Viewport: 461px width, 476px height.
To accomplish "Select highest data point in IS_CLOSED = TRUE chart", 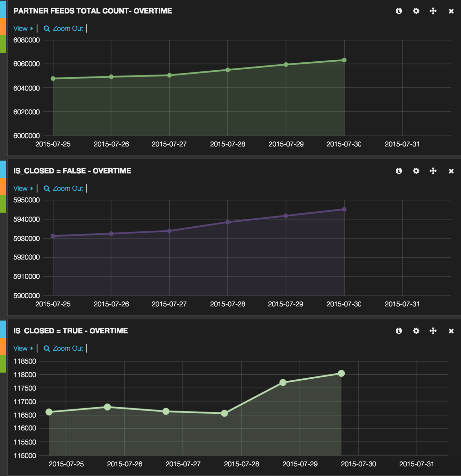I will [x=341, y=373].
